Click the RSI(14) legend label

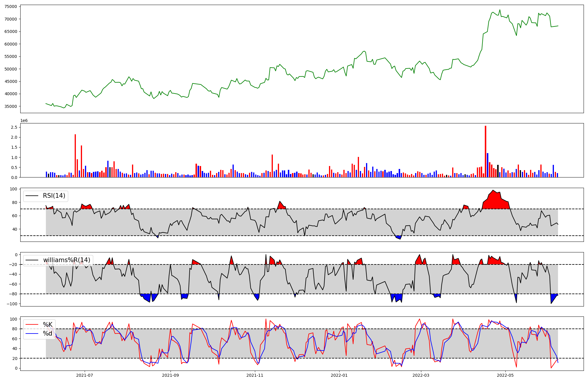coord(54,196)
